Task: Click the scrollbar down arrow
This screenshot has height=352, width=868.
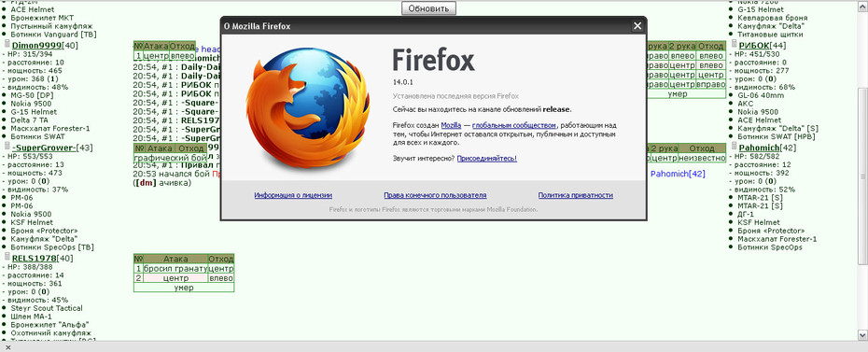Action: [863, 335]
